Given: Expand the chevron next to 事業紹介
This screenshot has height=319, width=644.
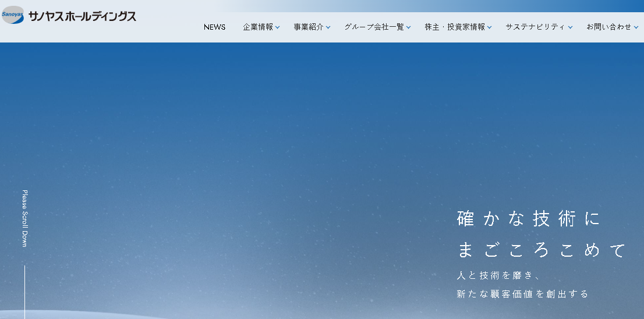Looking at the screenshot, I should coord(328,27).
